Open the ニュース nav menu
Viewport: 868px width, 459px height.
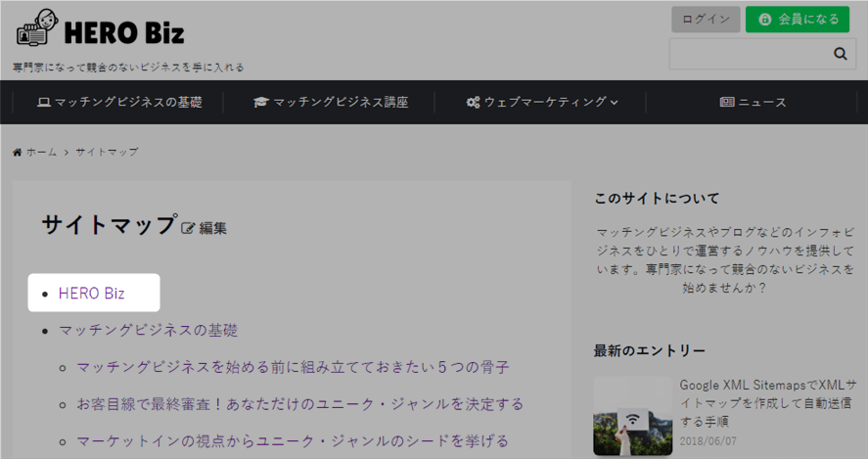click(753, 103)
